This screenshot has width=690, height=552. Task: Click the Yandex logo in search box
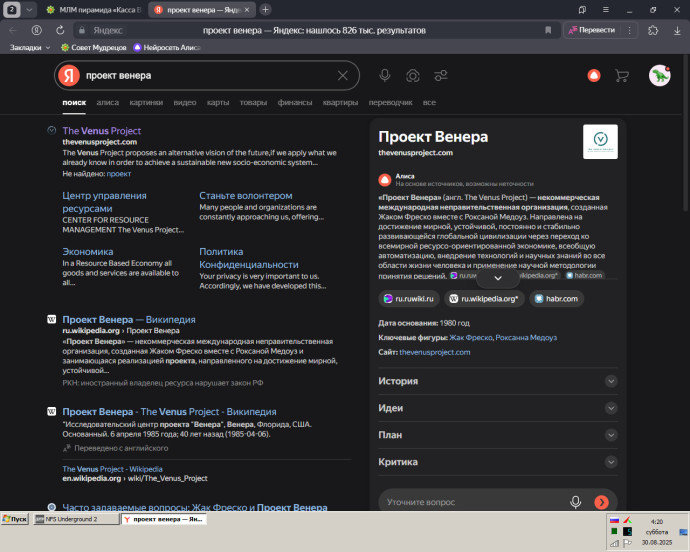point(69,76)
